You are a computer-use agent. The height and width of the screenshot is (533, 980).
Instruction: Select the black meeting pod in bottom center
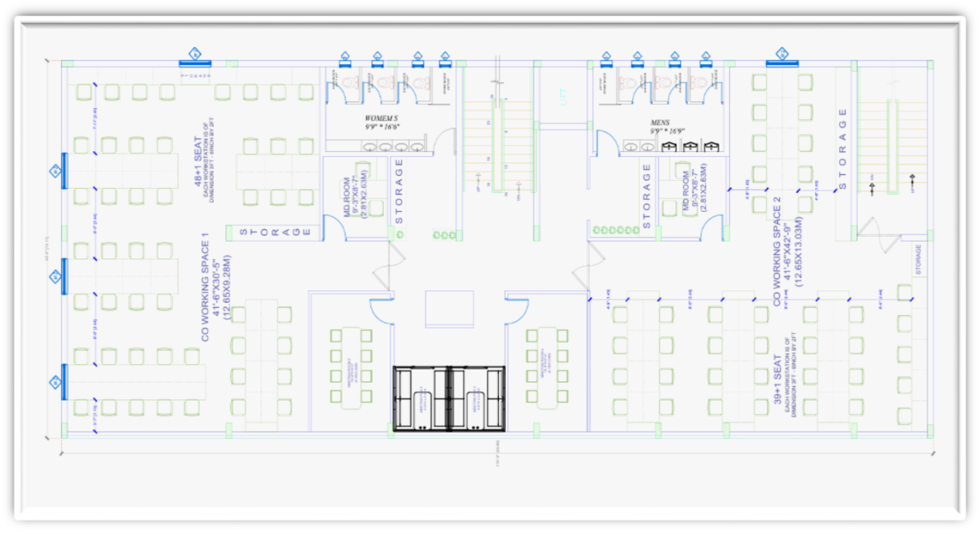coord(449,399)
